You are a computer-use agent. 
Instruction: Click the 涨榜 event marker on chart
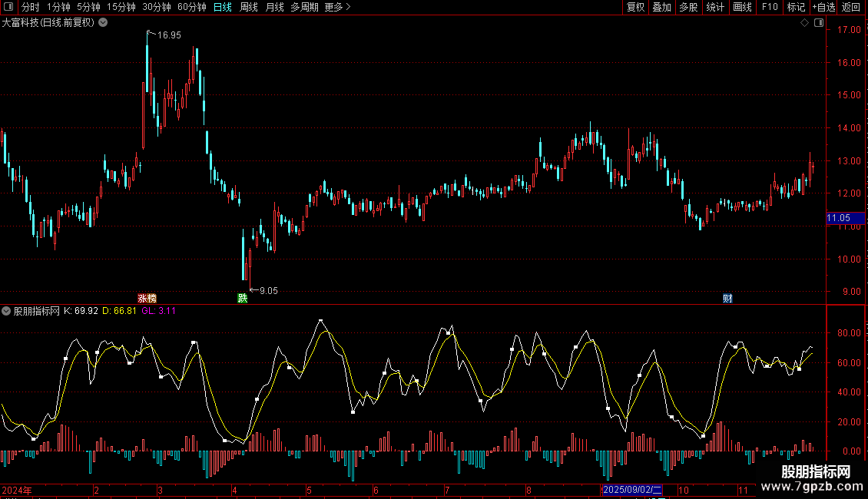coord(147,298)
